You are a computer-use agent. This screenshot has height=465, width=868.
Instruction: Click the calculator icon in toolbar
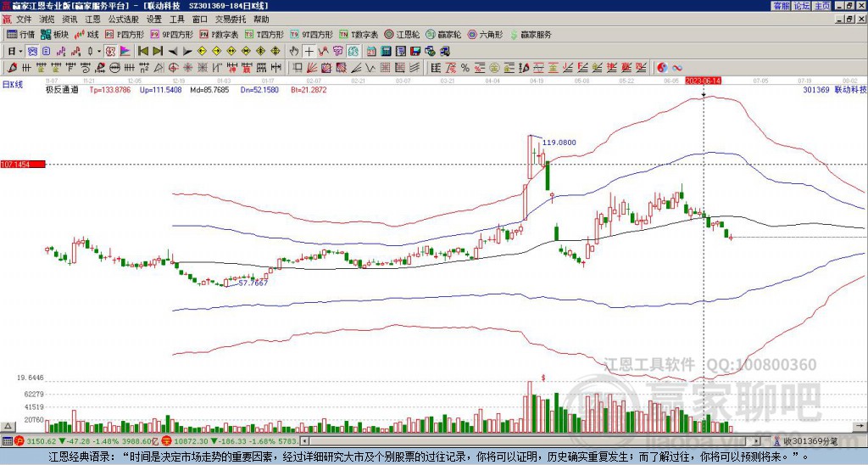(386, 51)
